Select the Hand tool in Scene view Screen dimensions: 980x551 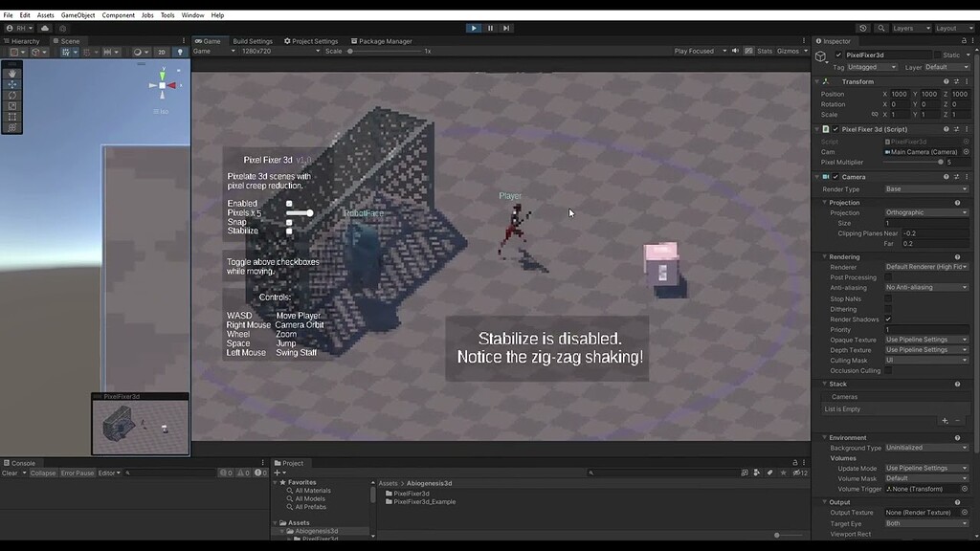pos(11,73)
